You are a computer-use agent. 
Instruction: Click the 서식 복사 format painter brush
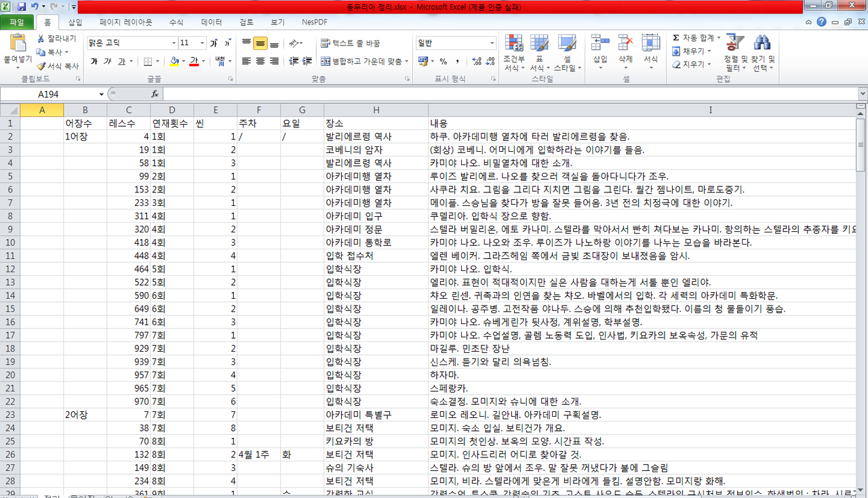coord(57,66)
